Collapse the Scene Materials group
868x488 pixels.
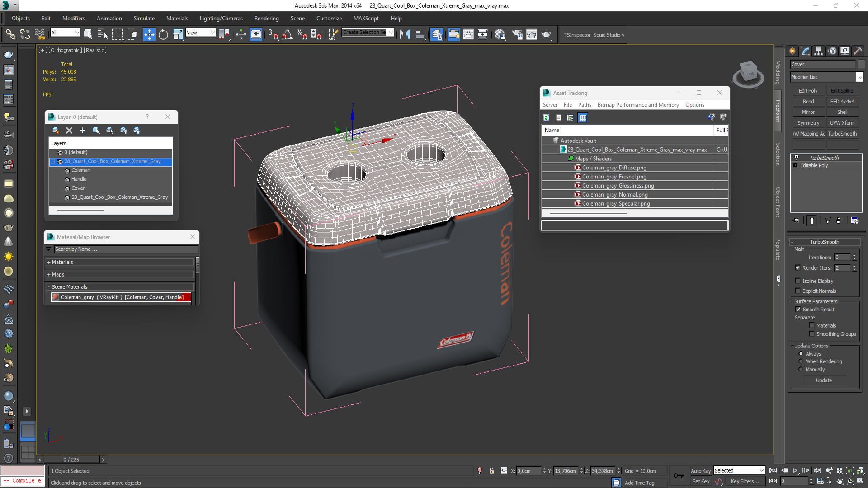click(x=49, y=287)
